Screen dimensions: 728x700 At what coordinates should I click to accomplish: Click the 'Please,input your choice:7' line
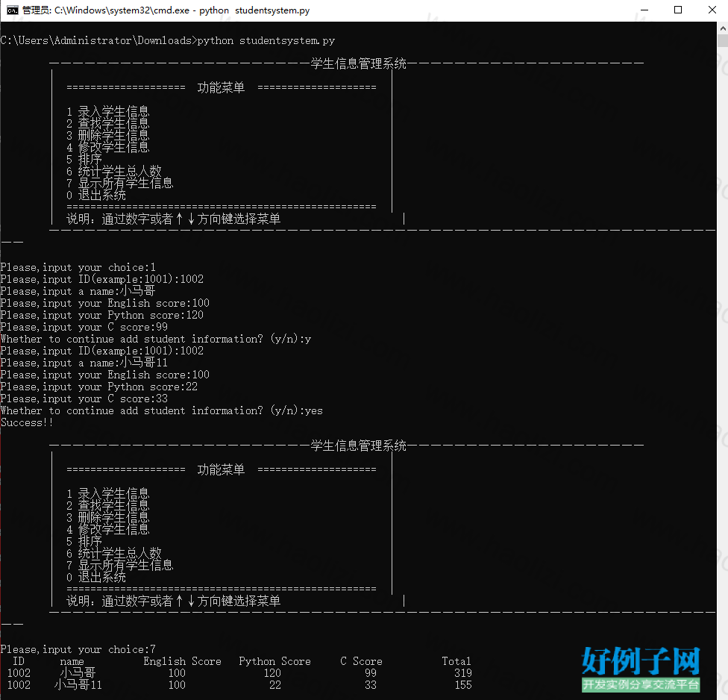(x=78, y=649)
